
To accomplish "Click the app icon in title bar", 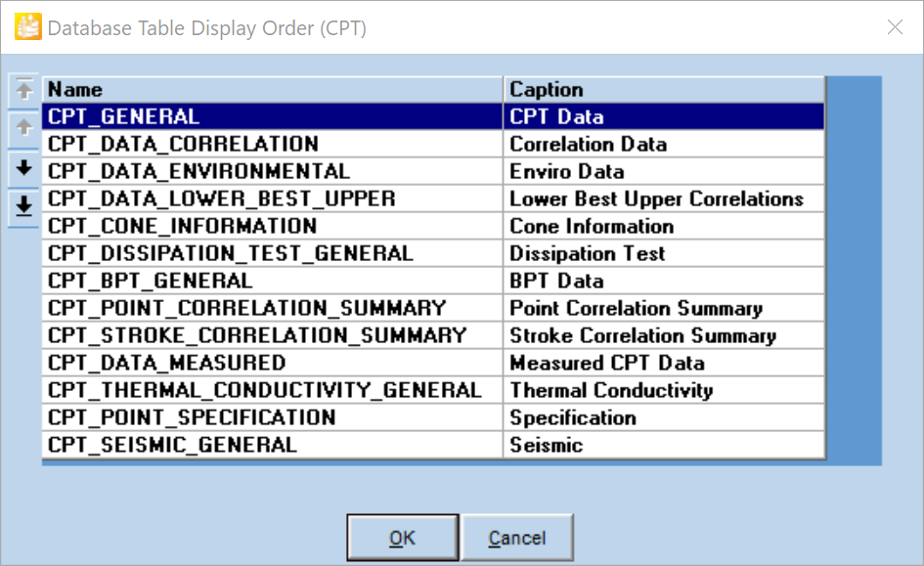I will [28, 27].
